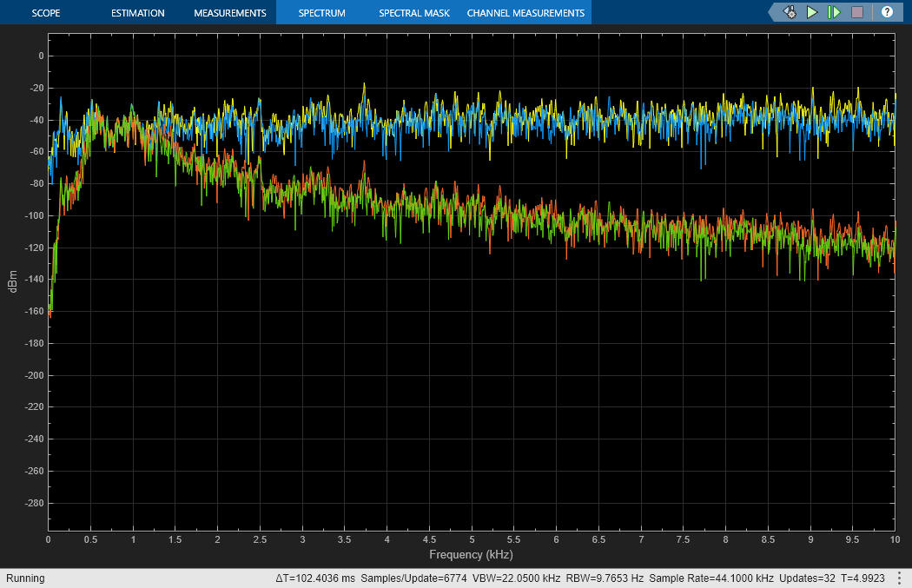
Task: Open the ESTIMATION tab
Action: 137,12
